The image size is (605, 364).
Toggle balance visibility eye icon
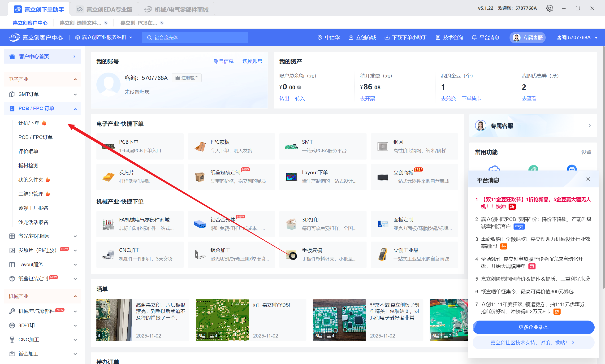pos(299,87)
